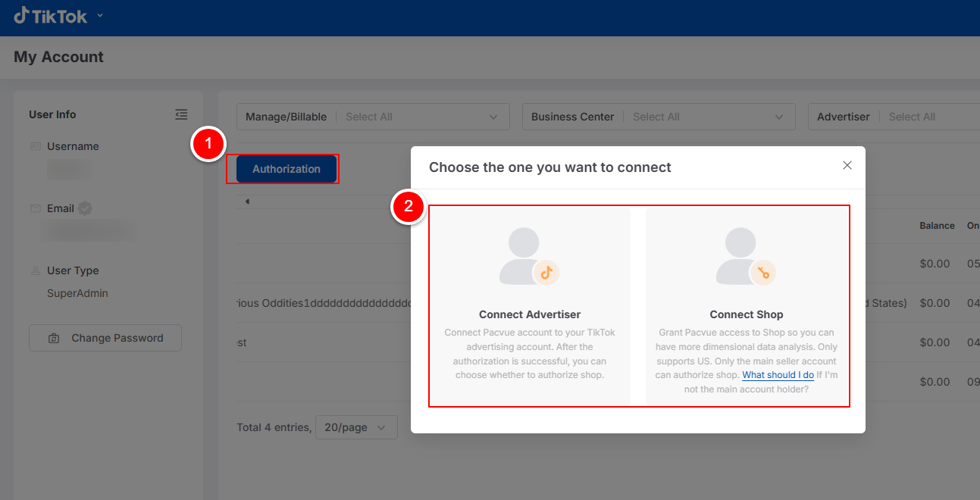
Task: Open the Advertiser filter dropdown
Action: 894,117
